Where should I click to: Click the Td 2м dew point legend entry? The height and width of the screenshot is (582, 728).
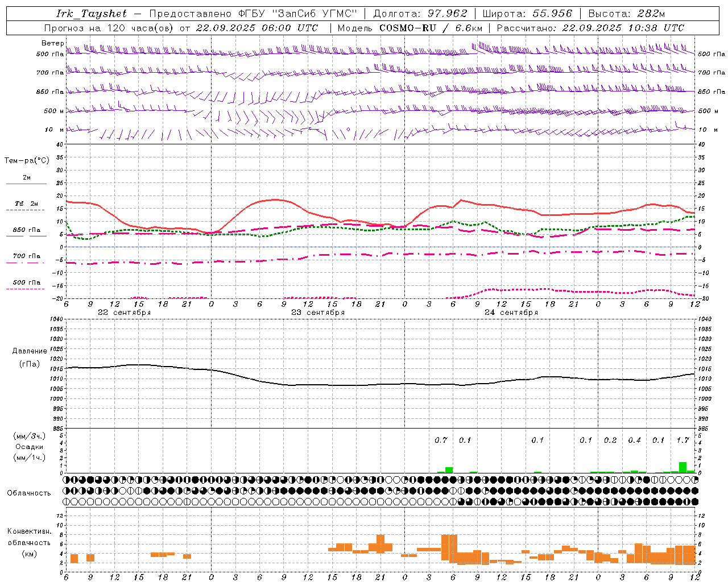click(x=27, y=203)
